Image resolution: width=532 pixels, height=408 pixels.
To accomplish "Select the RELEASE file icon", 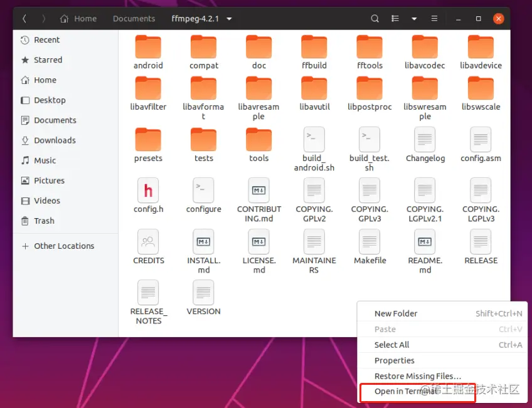I will [x=481, y=242].
